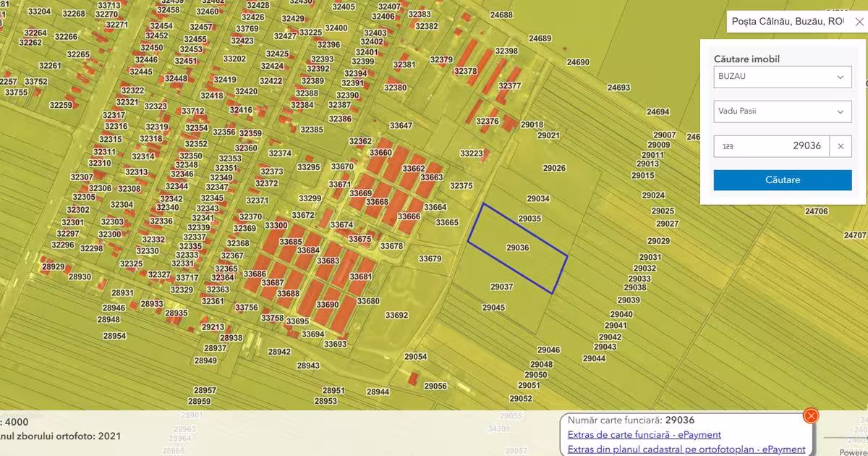Viewport: 868px width, 456px height.
Task: Open the BUZAU county dropdown
Action: coord(782,77)
